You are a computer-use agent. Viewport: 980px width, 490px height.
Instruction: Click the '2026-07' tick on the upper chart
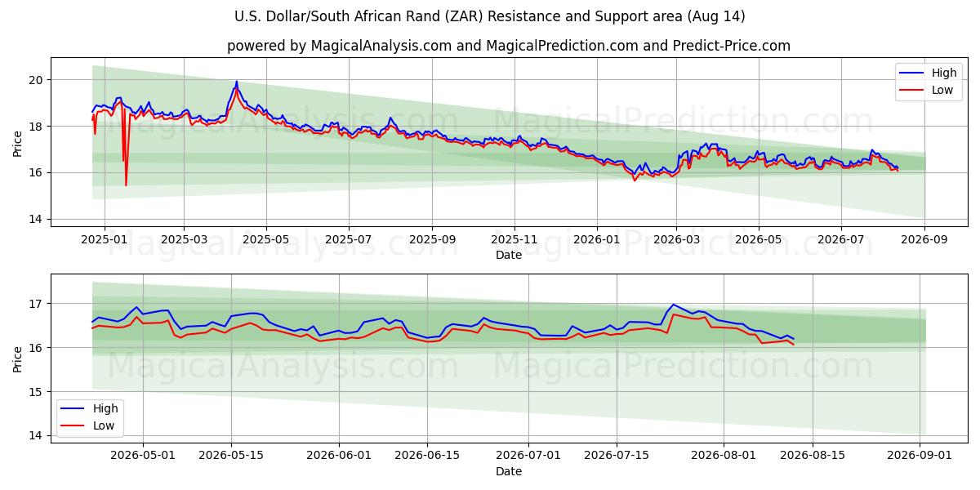(841, 240)
